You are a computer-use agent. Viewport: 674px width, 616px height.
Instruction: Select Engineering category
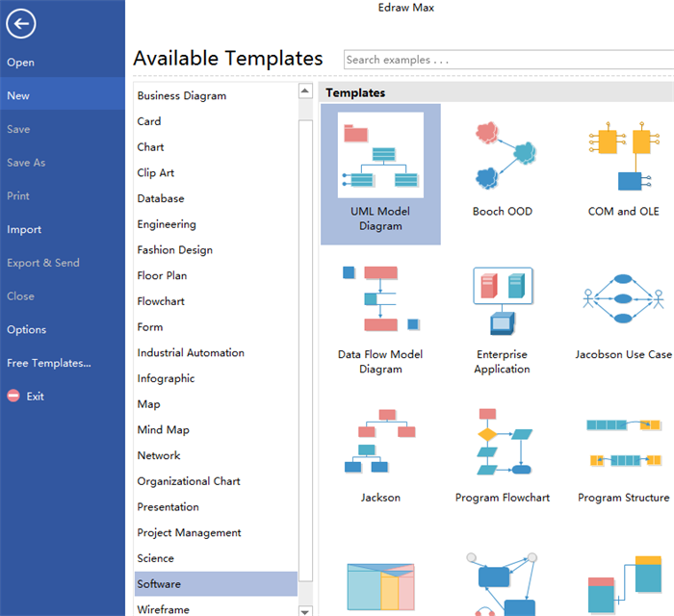click(167, 224)
